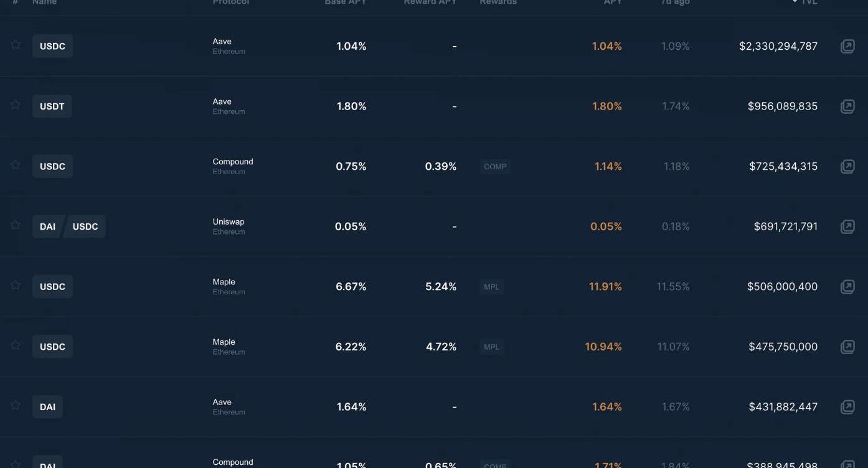Open external link for Maple $475,750,000 pool

click(847, 347)
